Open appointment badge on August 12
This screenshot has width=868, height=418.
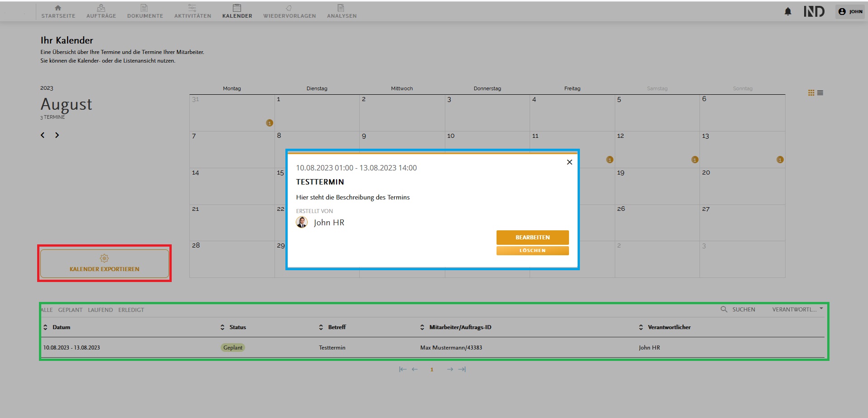point(695,160)
